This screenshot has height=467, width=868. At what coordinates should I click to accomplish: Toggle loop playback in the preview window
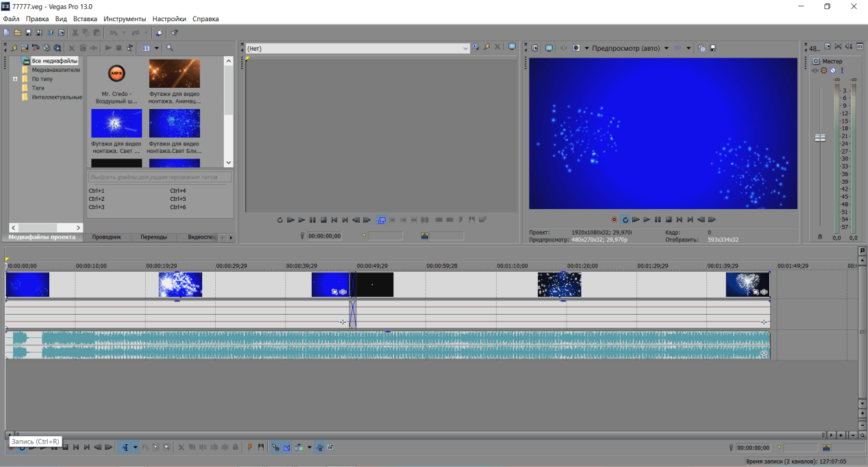point(625,219)
